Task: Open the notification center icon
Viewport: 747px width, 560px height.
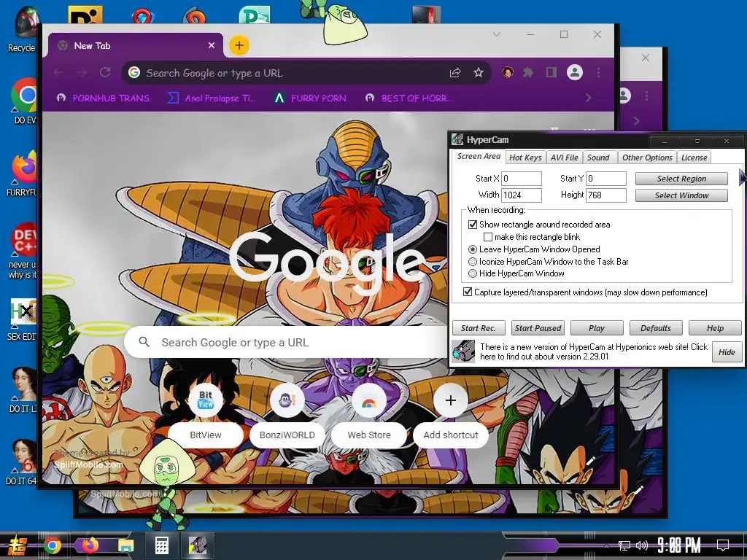Action: pos(723,545)
